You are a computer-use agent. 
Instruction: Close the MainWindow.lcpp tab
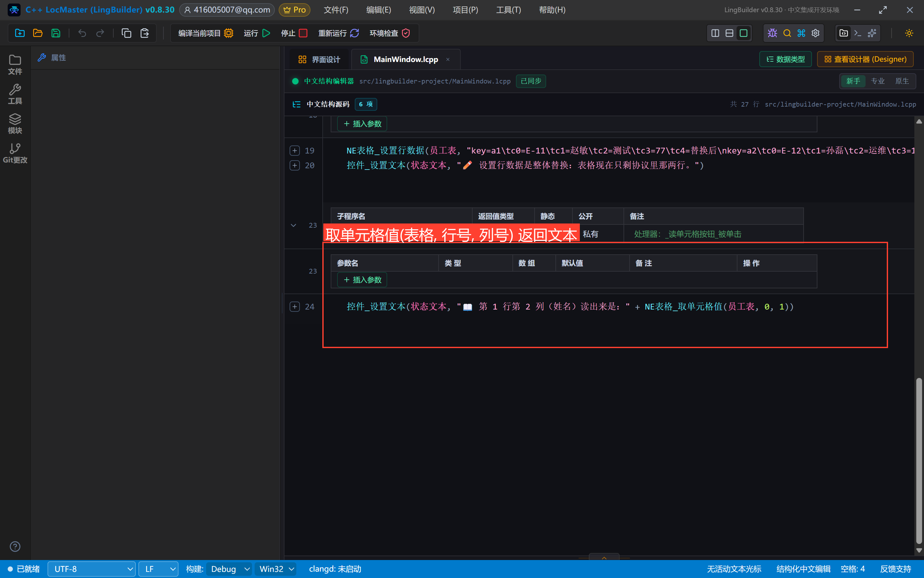(448, 60)
